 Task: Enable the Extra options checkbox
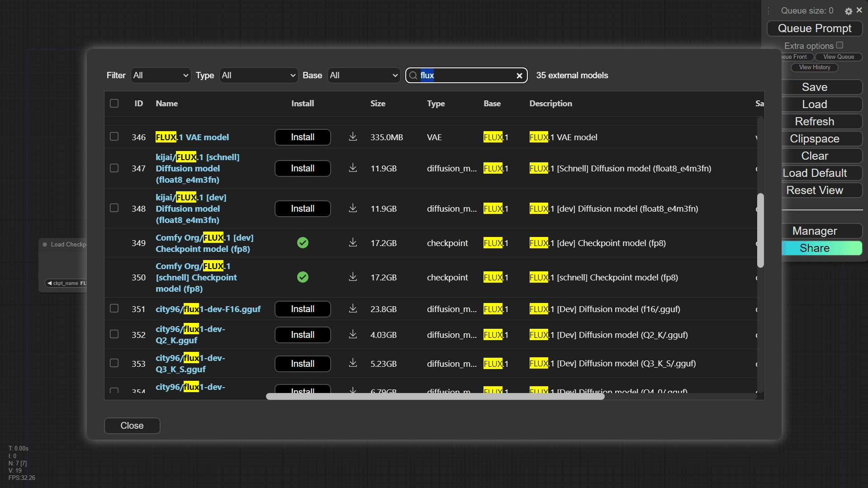click(x=840, y=45)
